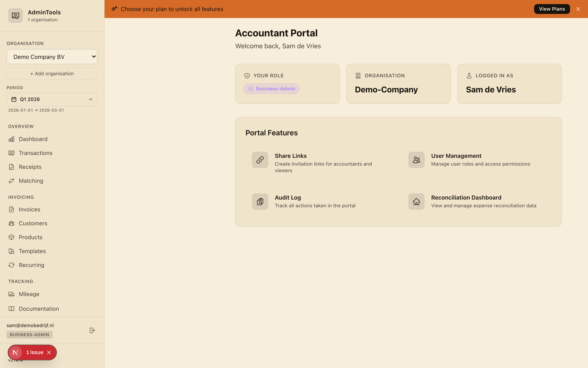
Task: Go to Transactions in the sidebar
Action: coord(52,153)
